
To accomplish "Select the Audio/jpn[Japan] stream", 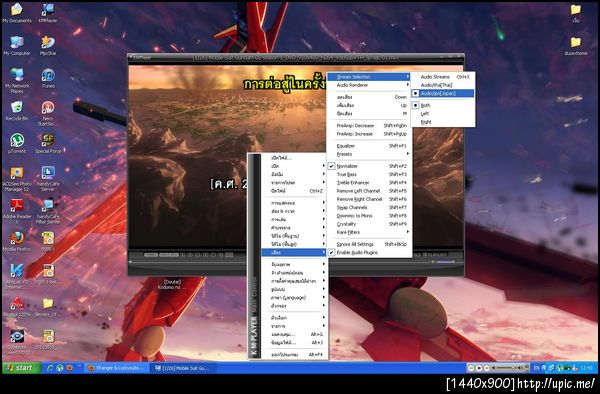I will click(x=443, y=93).
